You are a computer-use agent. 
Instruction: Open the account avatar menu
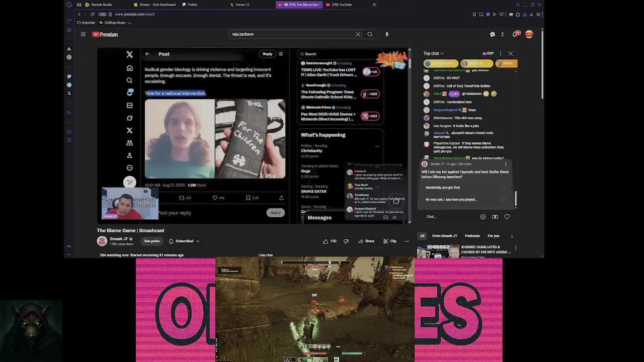pos(529,34)
